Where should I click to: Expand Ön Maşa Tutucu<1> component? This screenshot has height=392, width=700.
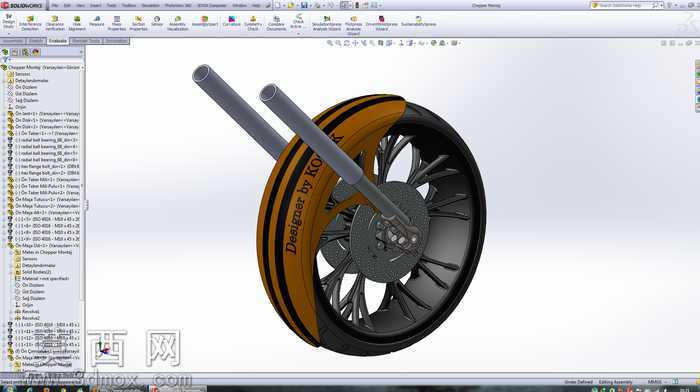click(4, 200)
